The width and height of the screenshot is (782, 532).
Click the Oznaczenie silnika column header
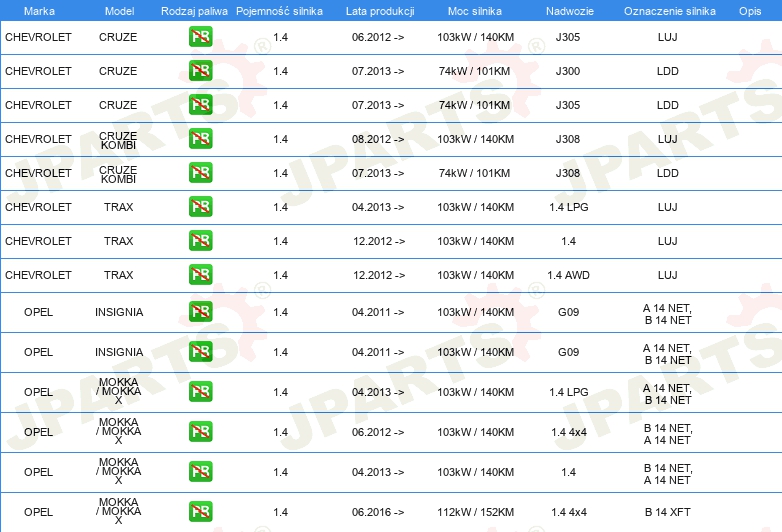pyautogui.click(x=669, y=10)
